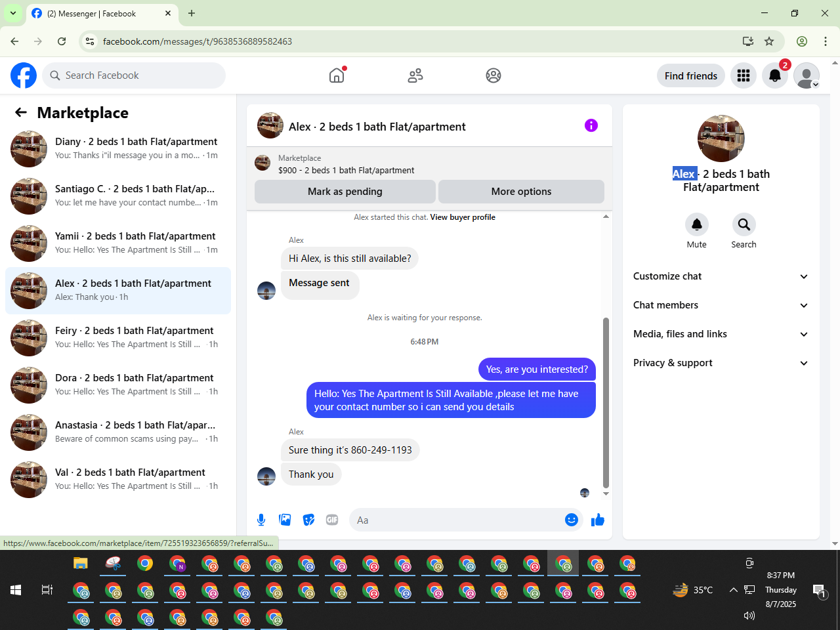Open View buyer profile link
This screenshot has height=630, width=840.
463,217
